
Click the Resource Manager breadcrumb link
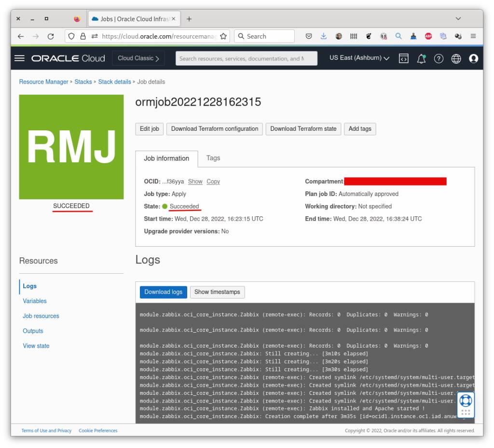[43, 82]
